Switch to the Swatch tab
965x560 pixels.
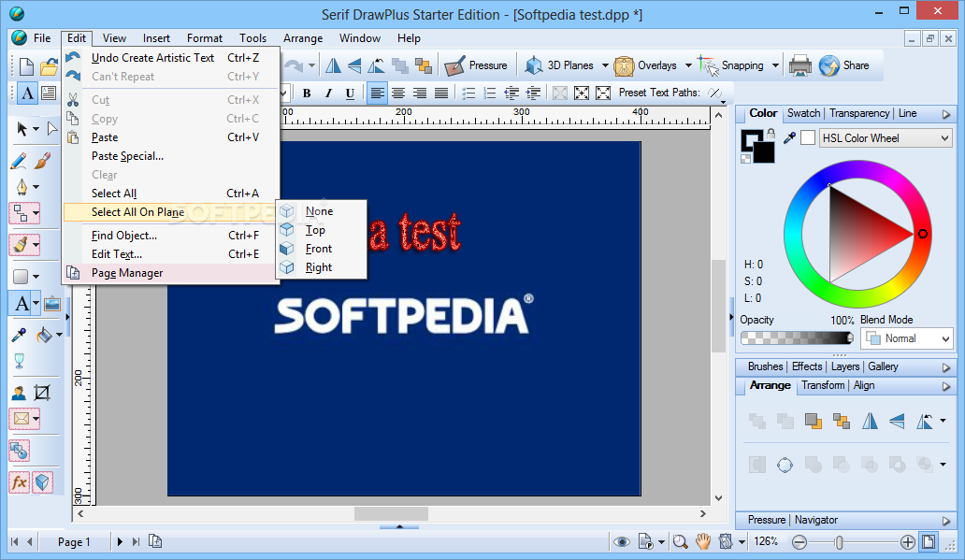pyautogui.click(x=803, y=113)
